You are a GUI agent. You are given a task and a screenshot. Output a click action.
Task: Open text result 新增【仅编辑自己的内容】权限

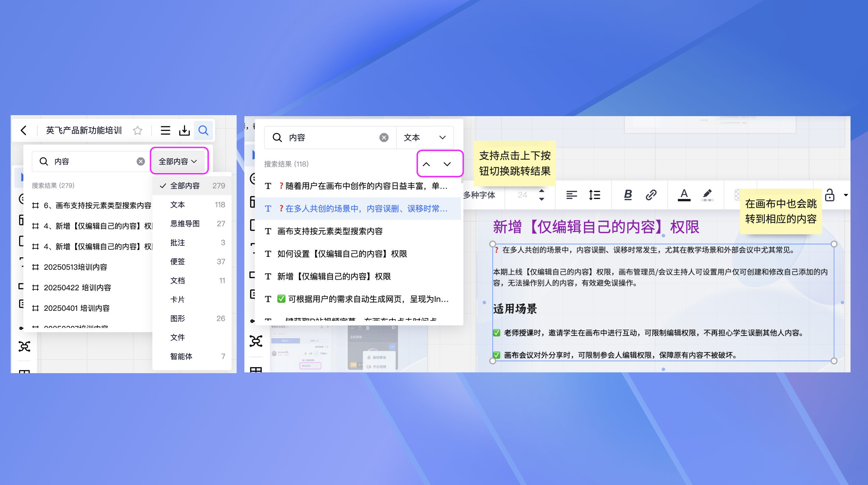(358, 276)
